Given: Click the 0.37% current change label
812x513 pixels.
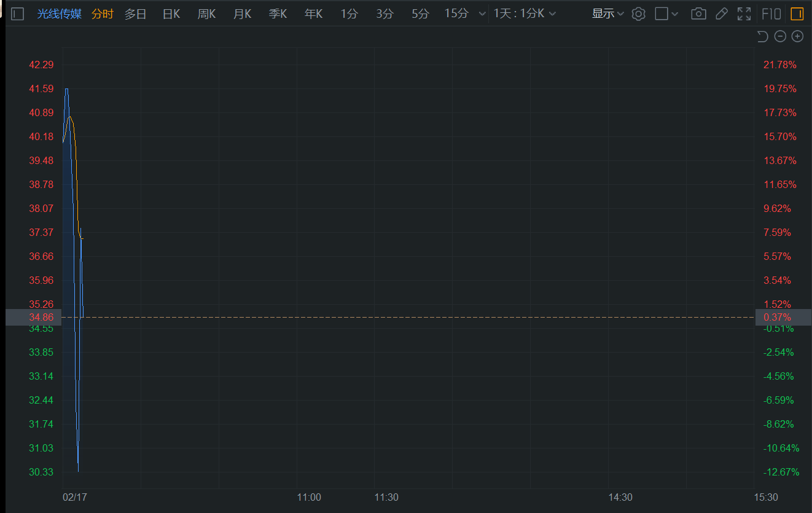Looking at the screenshot, I should click(778, 317).
